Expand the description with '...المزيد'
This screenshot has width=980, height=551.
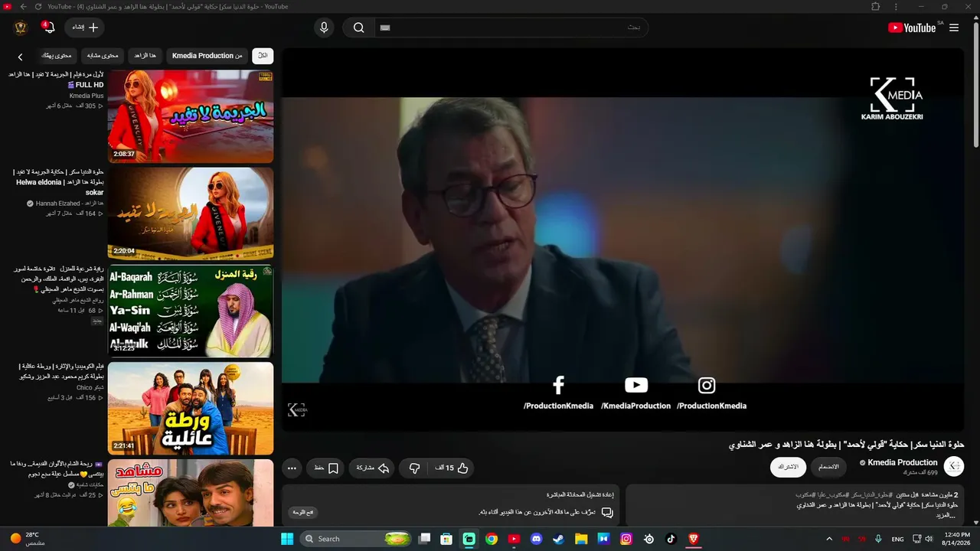coord(944,516)
